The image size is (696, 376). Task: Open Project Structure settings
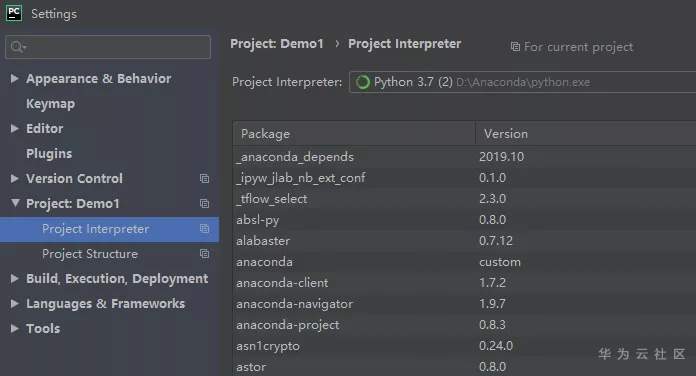pos(90,254)
